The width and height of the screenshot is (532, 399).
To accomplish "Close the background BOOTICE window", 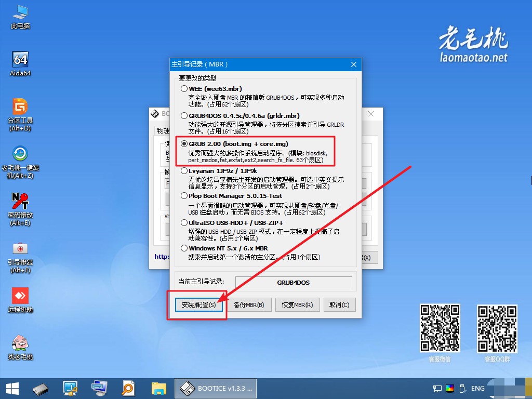I will [371, 114].
